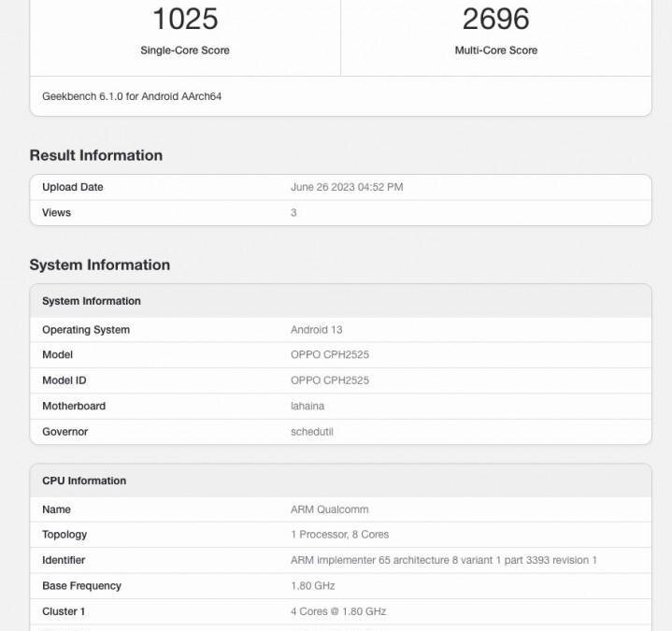Select the 4 Cores @ 1.80 GHz cluster value
Viewport: 672px width, 631px height.
click(338, 611)
